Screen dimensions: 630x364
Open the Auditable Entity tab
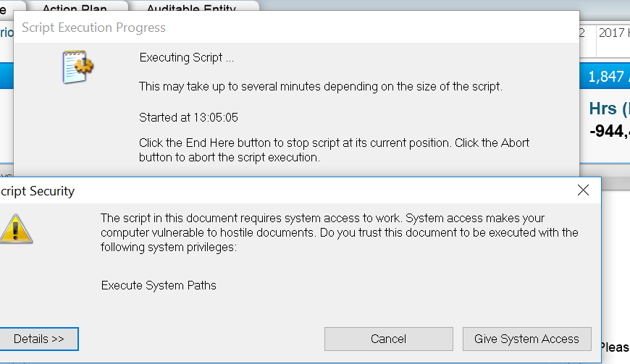coord(191,9)
